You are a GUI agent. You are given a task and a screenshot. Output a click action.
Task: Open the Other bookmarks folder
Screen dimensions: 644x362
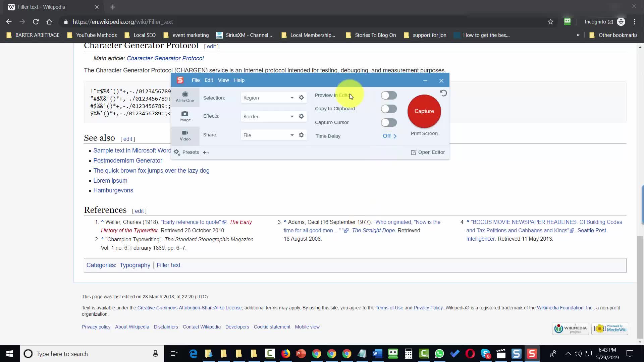(x=613, y=35)
